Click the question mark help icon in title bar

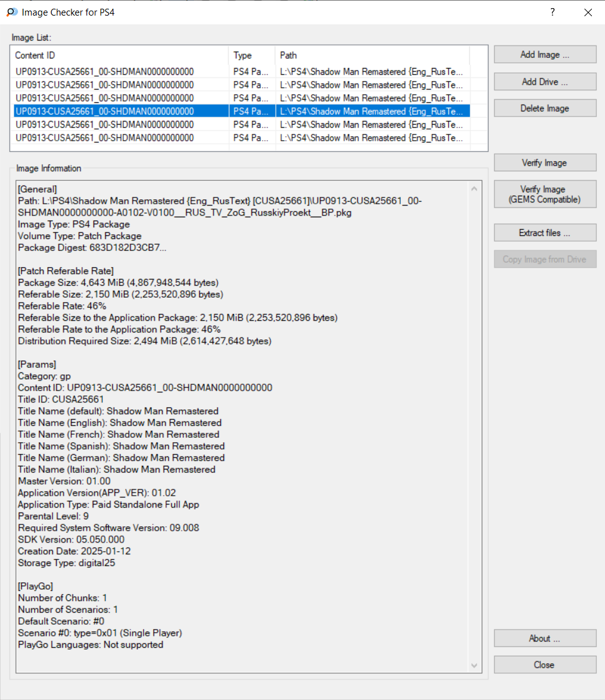point(552,12)
